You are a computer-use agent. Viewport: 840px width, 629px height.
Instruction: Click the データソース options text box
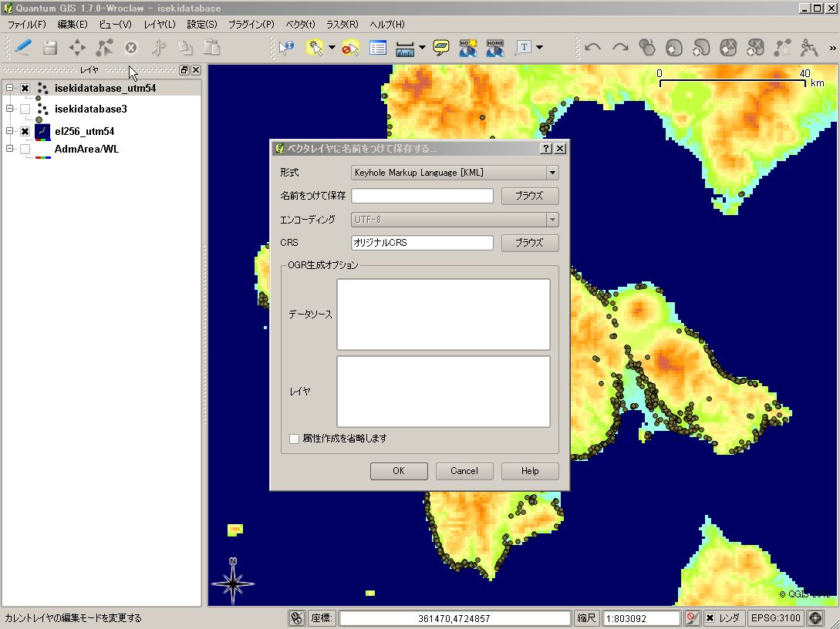tap(444, 314)
